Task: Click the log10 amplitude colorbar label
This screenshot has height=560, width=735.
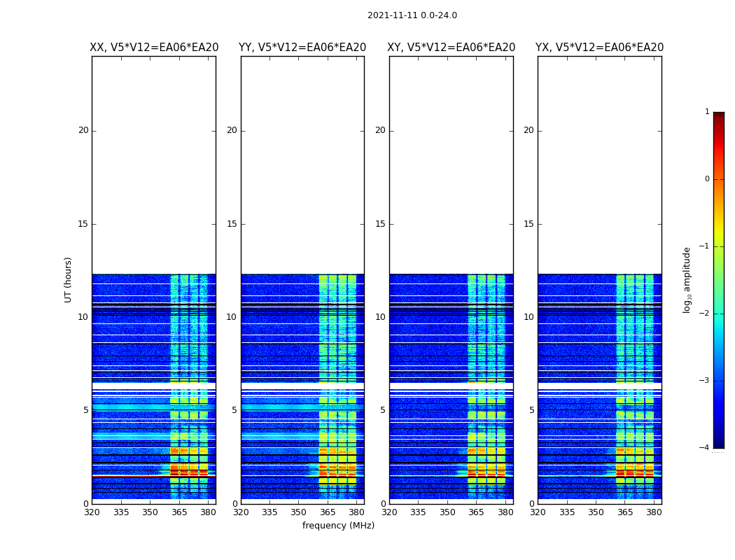Action: coord(687,280)
